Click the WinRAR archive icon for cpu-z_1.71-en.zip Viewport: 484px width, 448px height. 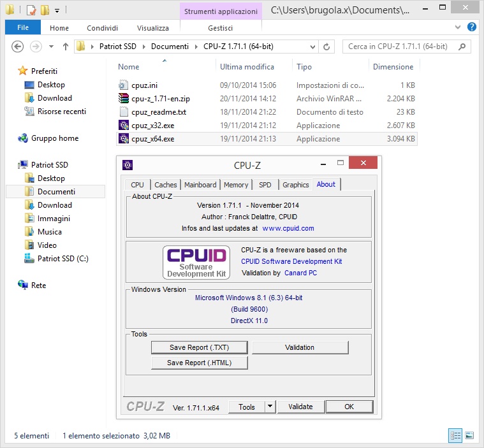click(x=124, y=98)
